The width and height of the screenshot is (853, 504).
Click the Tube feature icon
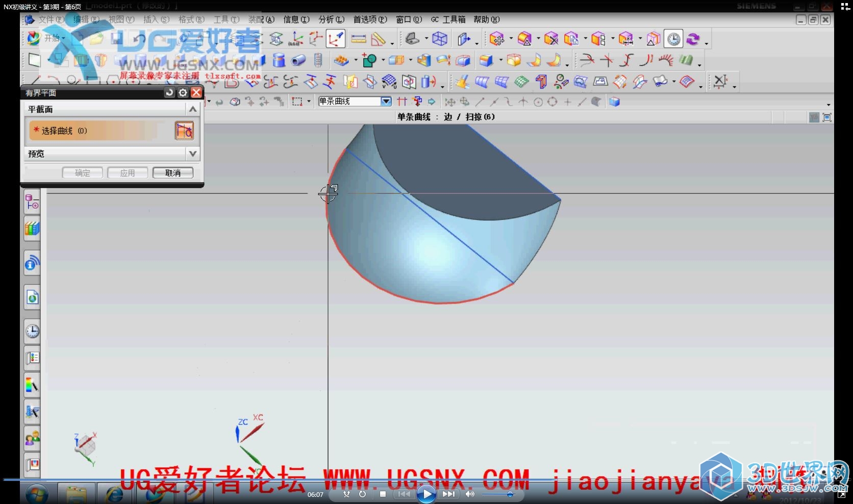pyautogui.click(x=298, y=60)
